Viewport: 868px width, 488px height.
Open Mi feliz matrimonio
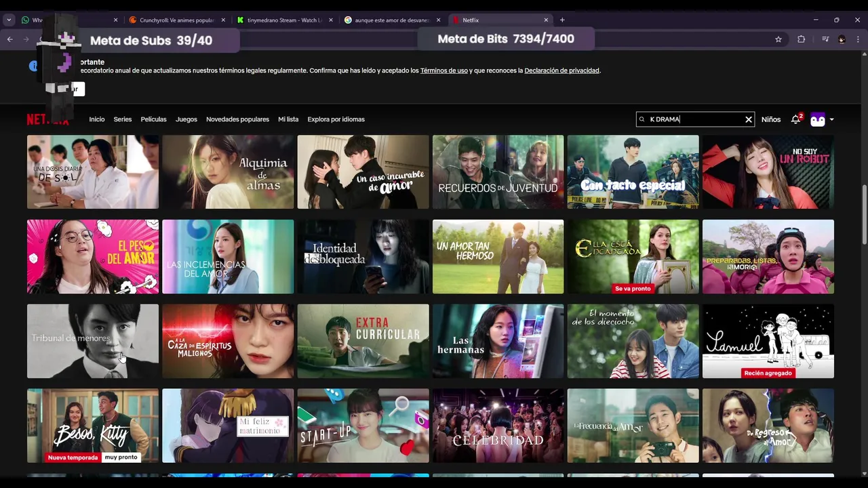tap(228, 426)
